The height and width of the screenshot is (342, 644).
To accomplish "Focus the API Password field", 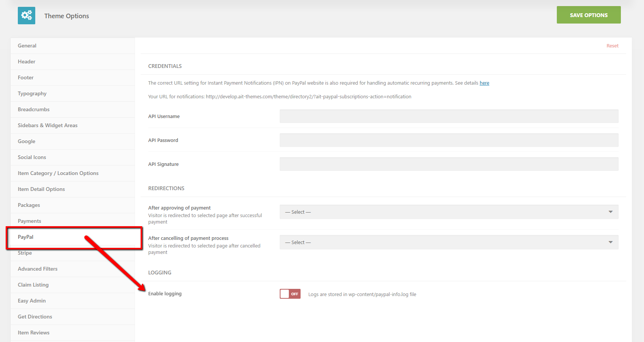I will click(449, 140).
